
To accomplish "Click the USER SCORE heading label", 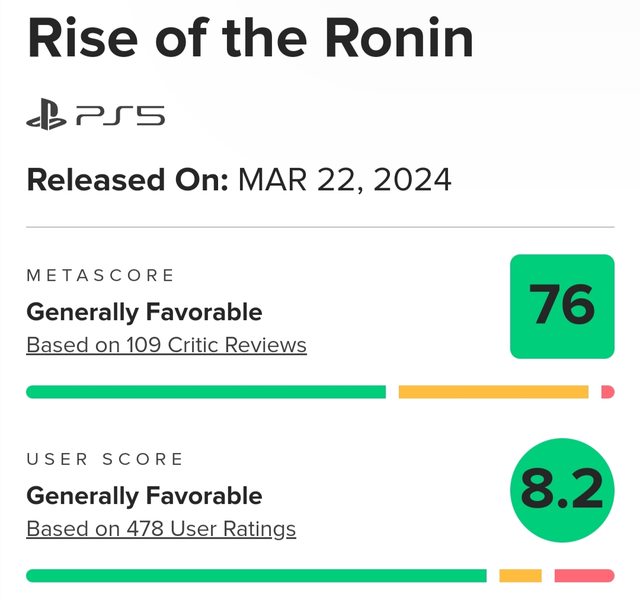I will point(105,459).
